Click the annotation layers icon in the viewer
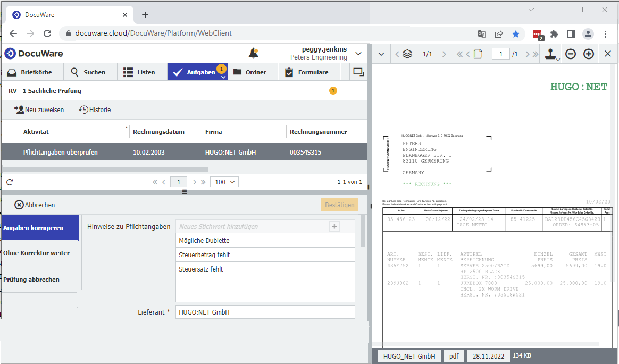 click(x=407, y=54)
